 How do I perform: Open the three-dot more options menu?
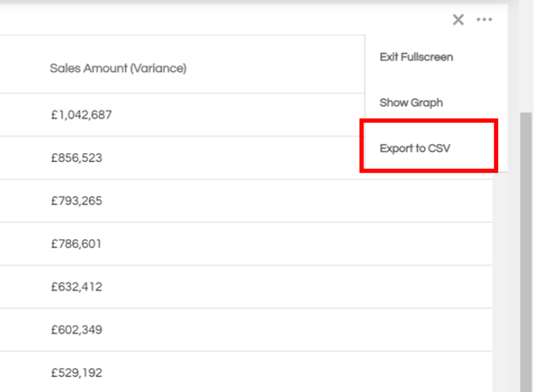484,20
